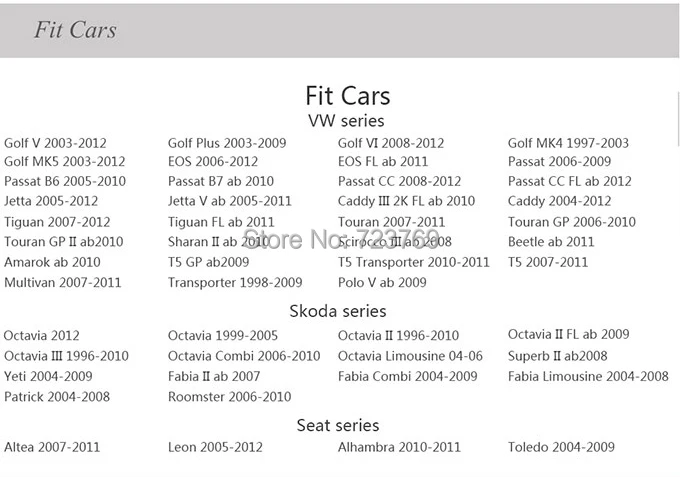Click the vertical scrollbar at right edge
This screenshot has width=680, height=477.
point(678,119)
